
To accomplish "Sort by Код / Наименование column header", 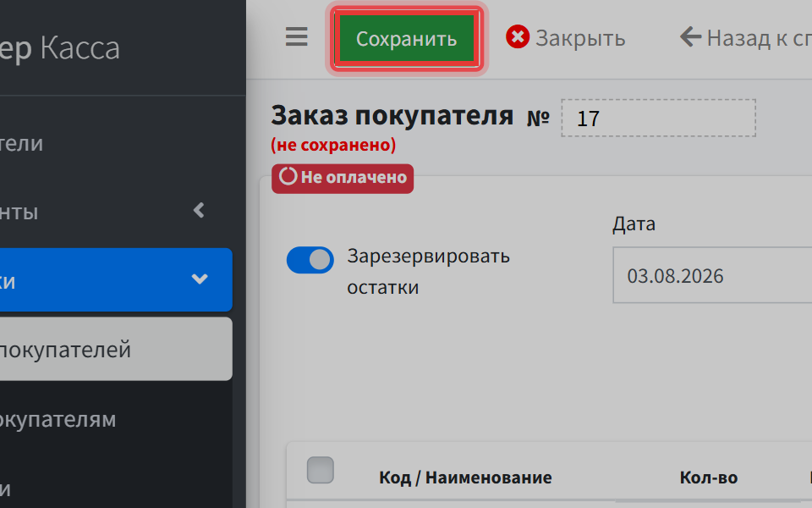I will [465, 478].
